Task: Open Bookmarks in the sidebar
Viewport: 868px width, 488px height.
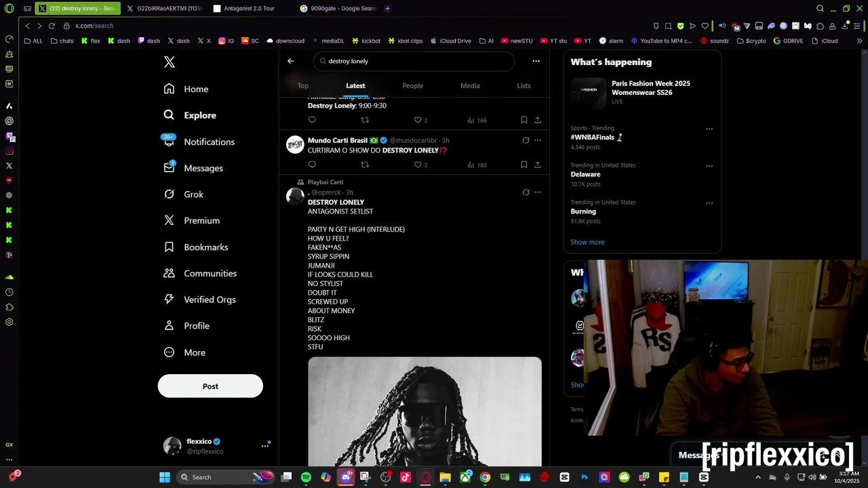Action: (195, 247)
